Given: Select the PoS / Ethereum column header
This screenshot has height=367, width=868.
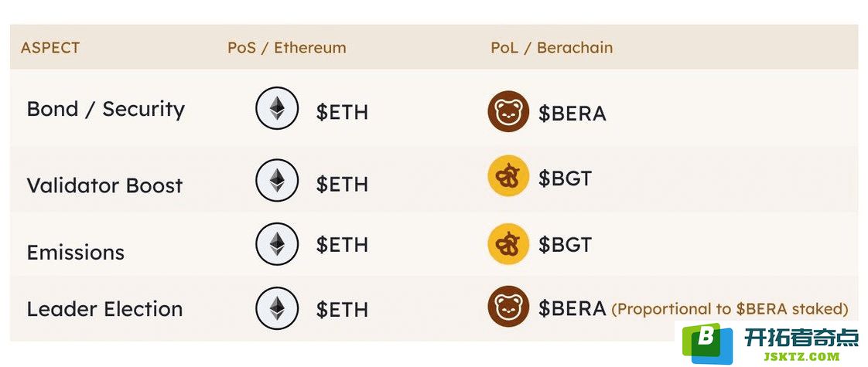Looking at the screenshot, I should 287,48.
